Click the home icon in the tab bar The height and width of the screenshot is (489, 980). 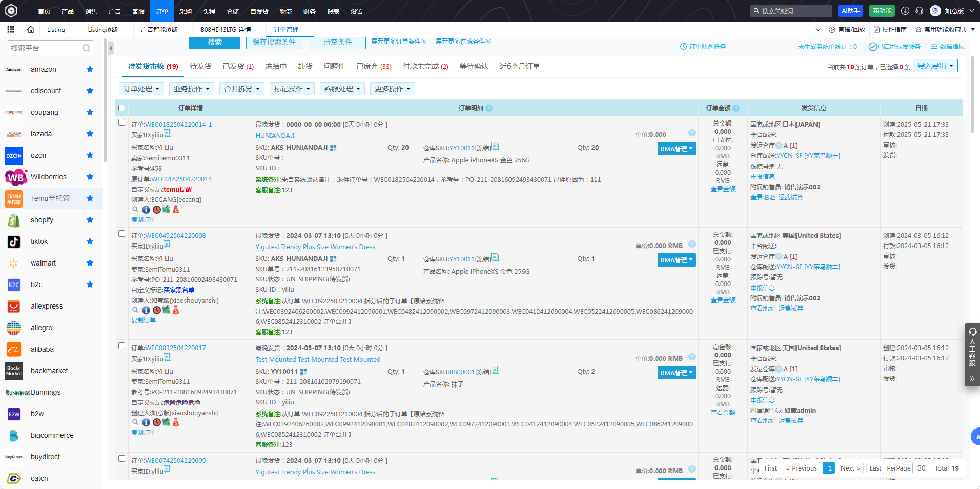pos(31,30)
